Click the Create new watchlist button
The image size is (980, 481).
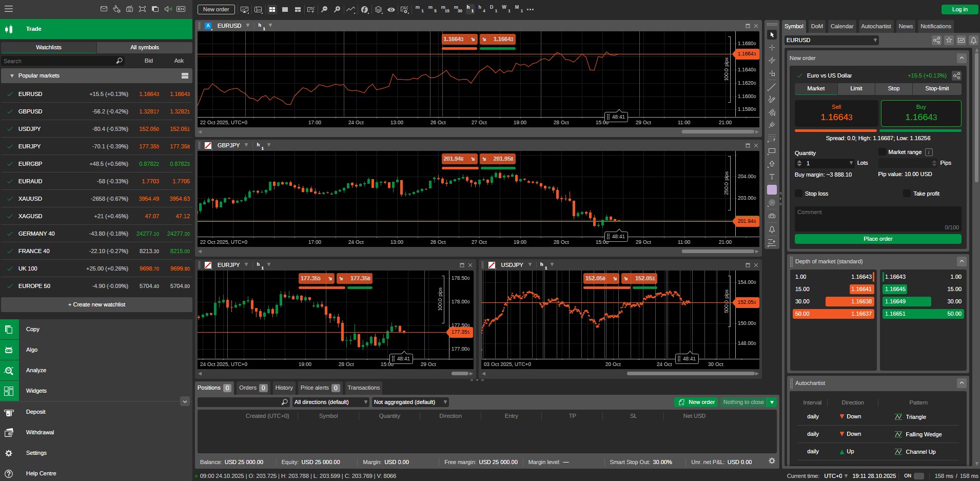96,304
